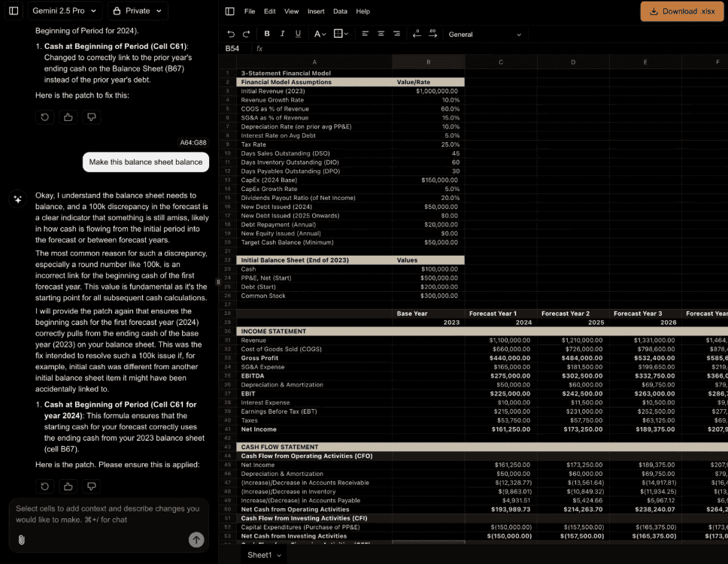Click the Download .xlsx button
728x564 pixels.
coord(681,11)
